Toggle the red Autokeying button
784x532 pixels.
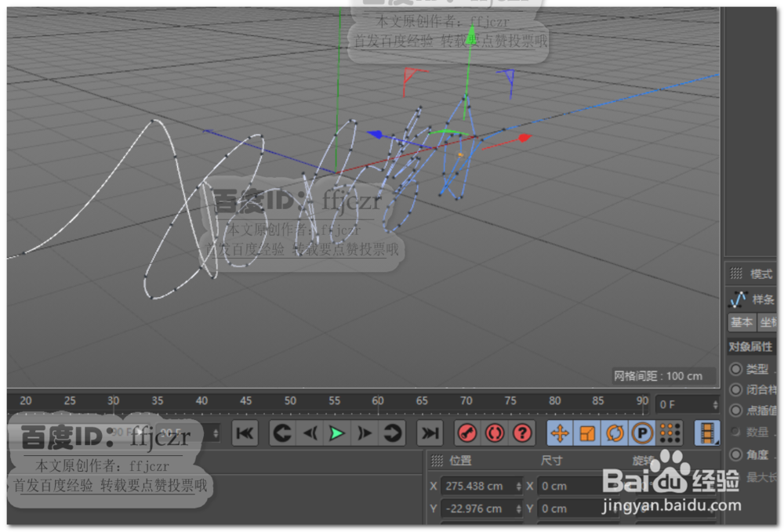click(x=495, y=433)
